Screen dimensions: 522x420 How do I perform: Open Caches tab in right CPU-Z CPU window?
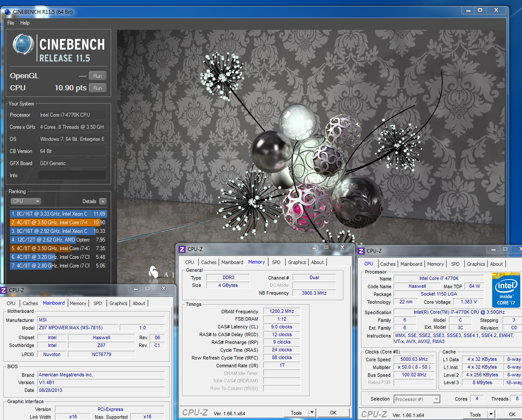pyautogui.click(x=388, y=264)
